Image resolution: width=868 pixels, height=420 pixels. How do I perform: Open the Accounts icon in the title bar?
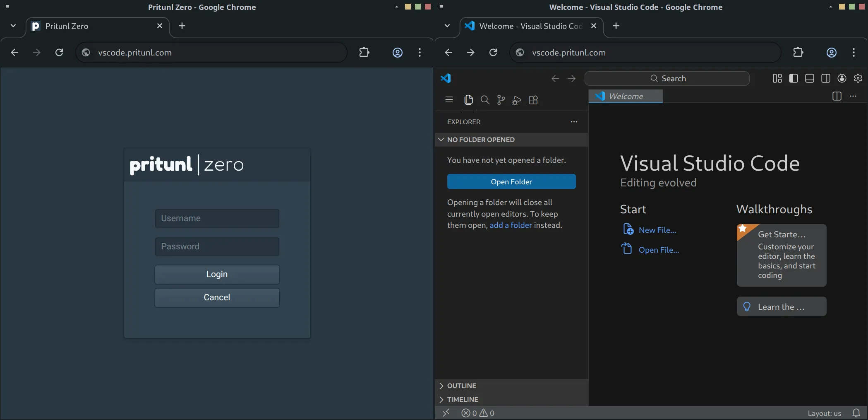[x=842, y=78]
